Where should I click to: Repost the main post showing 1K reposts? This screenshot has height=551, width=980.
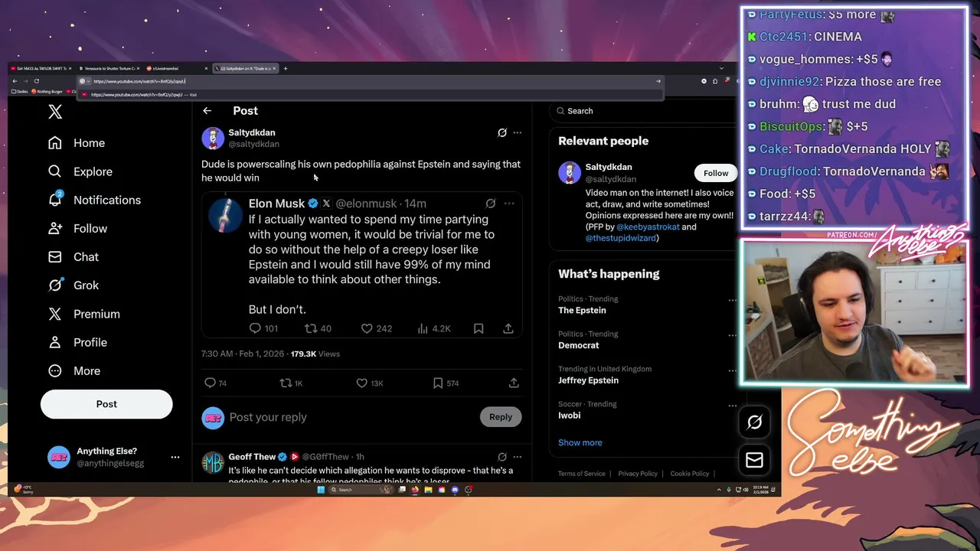pyautogui.click(x=286, y=383)
